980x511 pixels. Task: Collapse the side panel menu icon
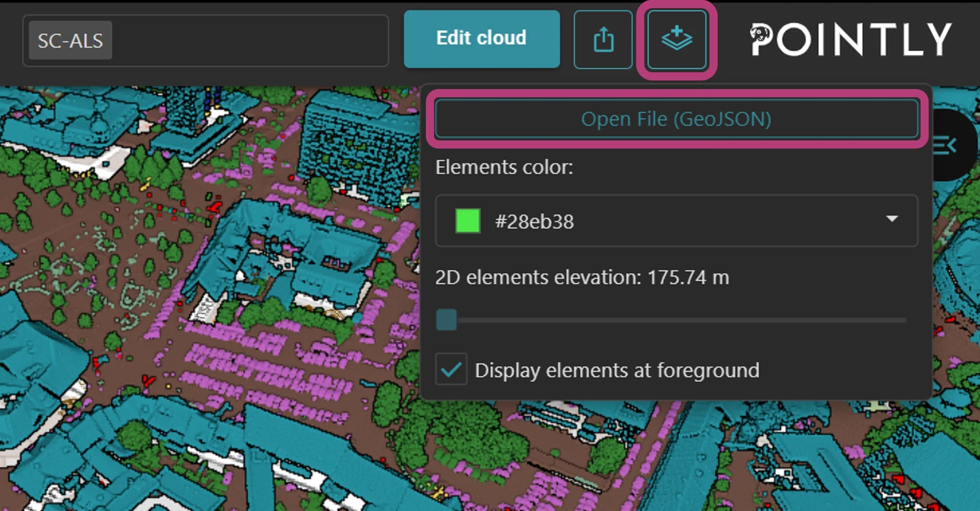945,146
